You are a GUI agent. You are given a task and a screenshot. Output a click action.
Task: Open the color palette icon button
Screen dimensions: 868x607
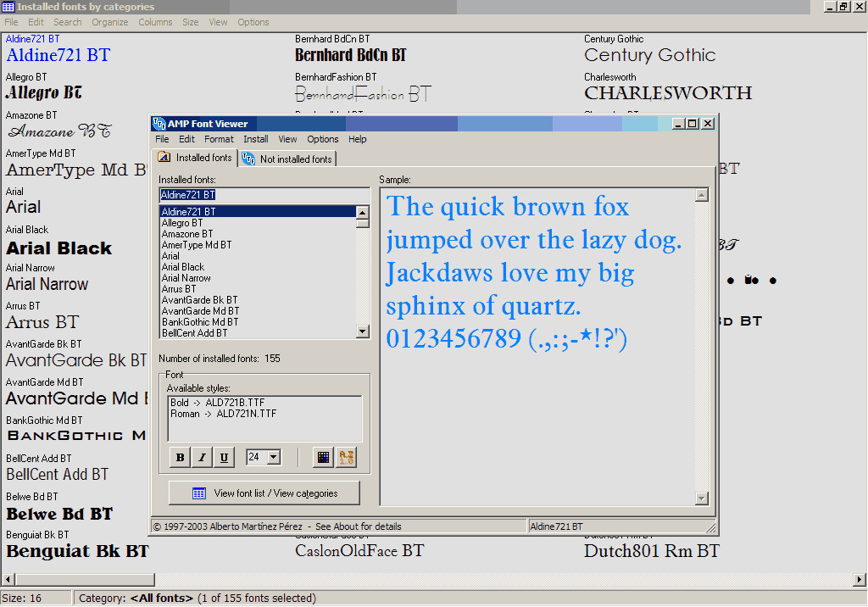[x=323, y=458]
